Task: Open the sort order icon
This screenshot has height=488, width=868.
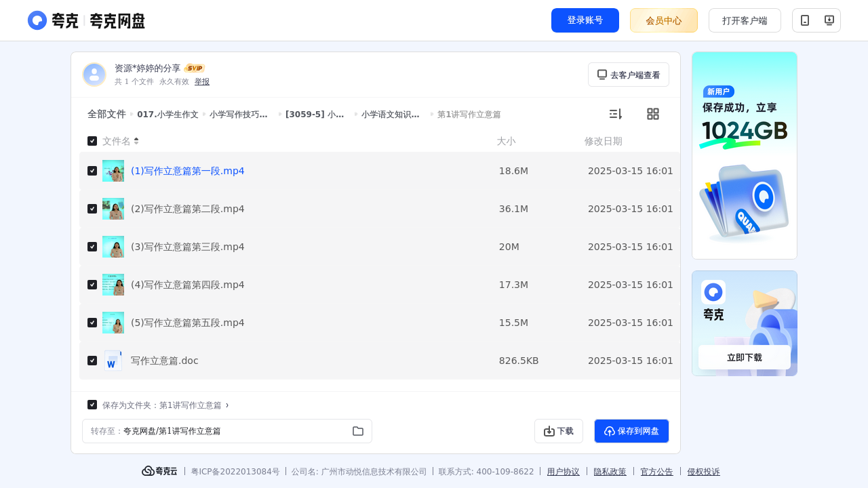Action: (615, 114)
